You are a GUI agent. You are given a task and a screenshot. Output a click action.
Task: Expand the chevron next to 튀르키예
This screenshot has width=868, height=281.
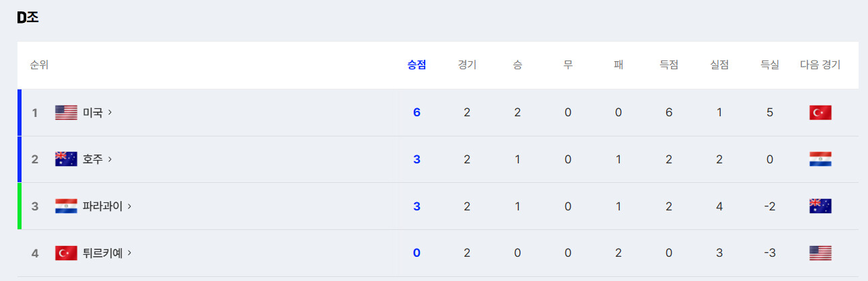tap(129, 253)
